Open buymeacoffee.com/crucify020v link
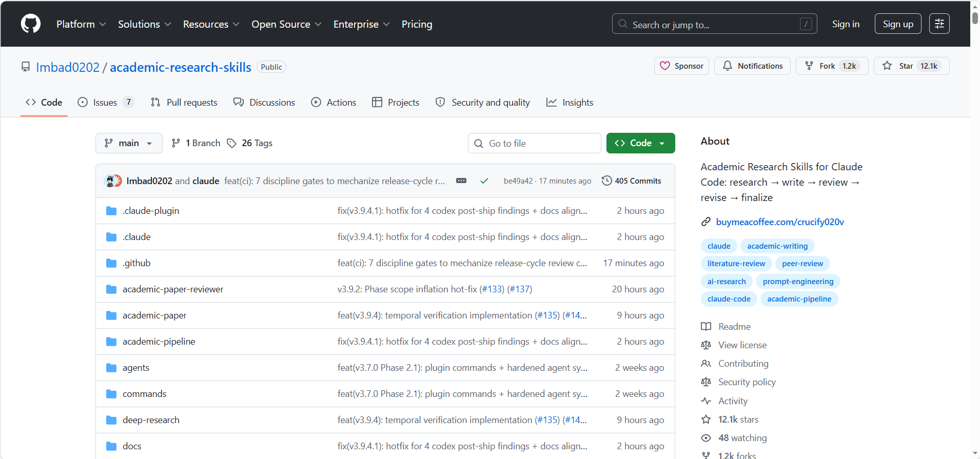 click(780, 222)
